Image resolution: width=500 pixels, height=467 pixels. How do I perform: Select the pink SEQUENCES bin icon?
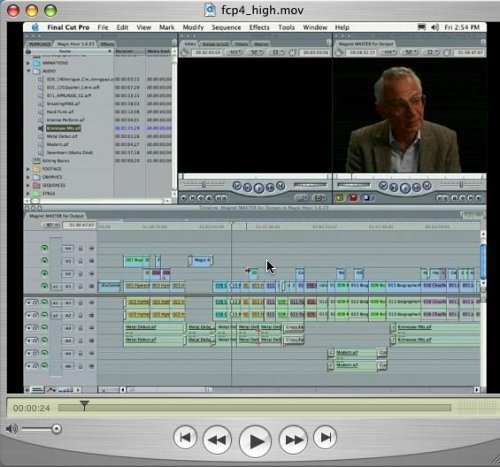click(x=37, y=185)
